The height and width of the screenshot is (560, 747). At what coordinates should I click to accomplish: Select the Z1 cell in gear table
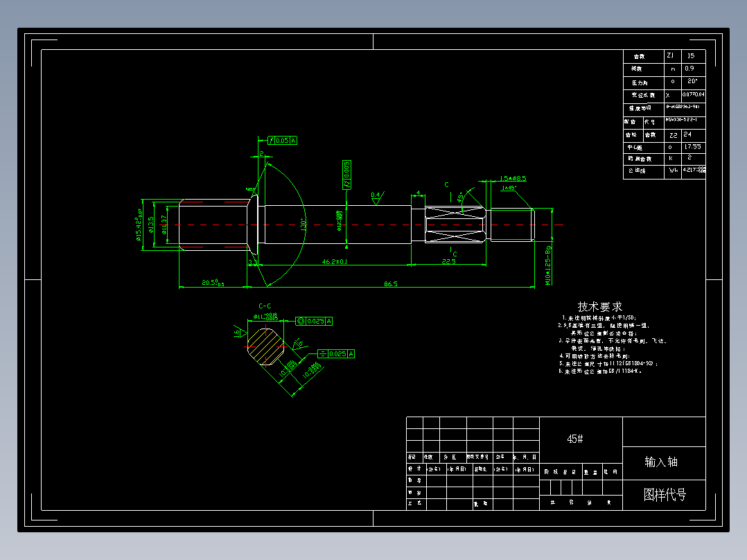(x=673, y=55)
